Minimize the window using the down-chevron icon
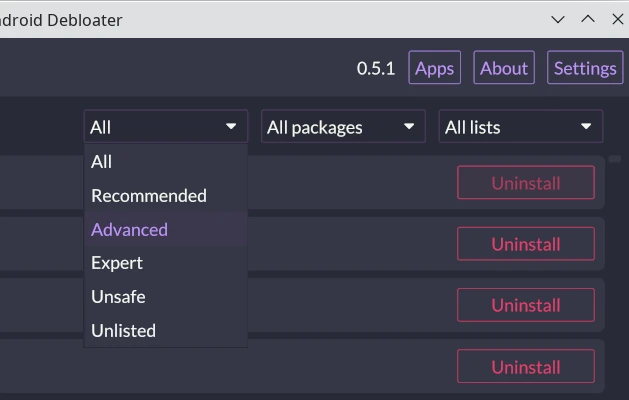Screen dimensions: 629x400 click(x=559, y=19)
